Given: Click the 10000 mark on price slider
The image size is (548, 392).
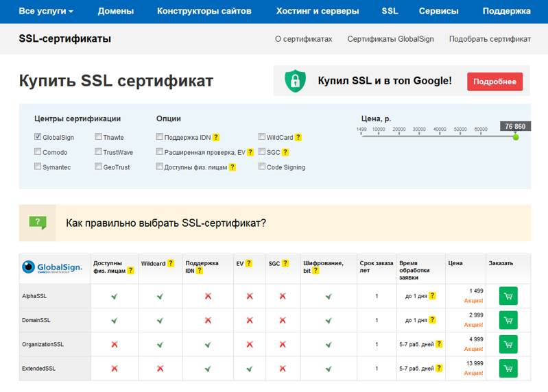Looking at the screenshot, I should (x=379, y=130).
